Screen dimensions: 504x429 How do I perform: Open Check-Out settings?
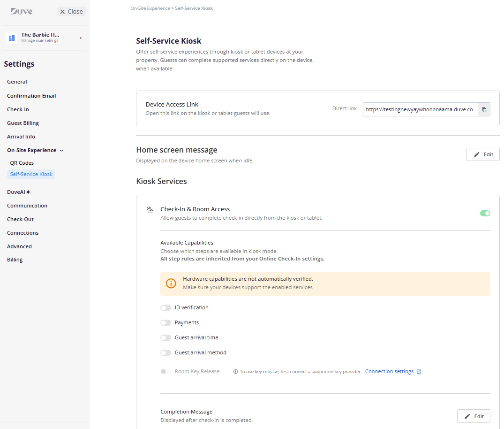tap(20, 219)
